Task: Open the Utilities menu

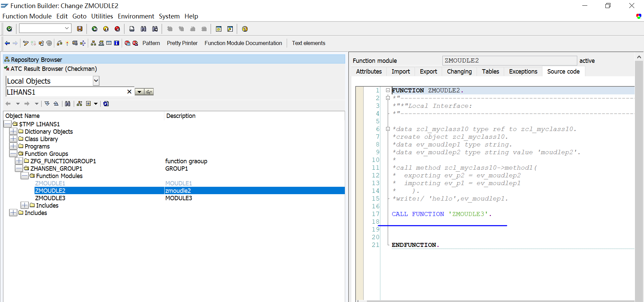Action: click(x=102, y=16)
